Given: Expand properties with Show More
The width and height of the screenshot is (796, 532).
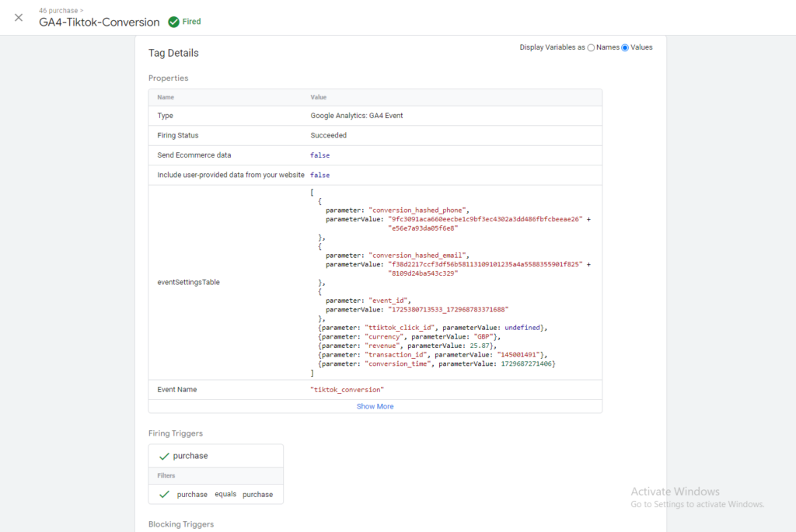Looking at the screenshot, I should coord(375,406).
